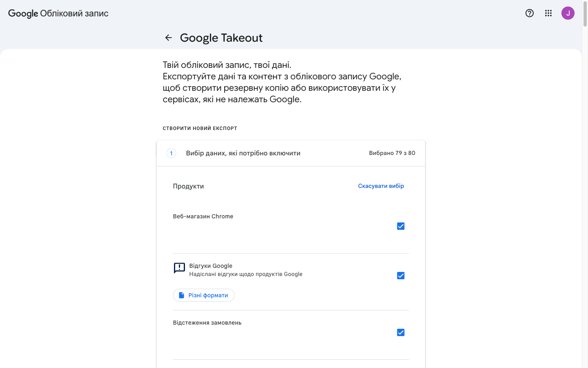Open the Різні формати format options
The width and height of the screenshot is (588, 368).
204,295
